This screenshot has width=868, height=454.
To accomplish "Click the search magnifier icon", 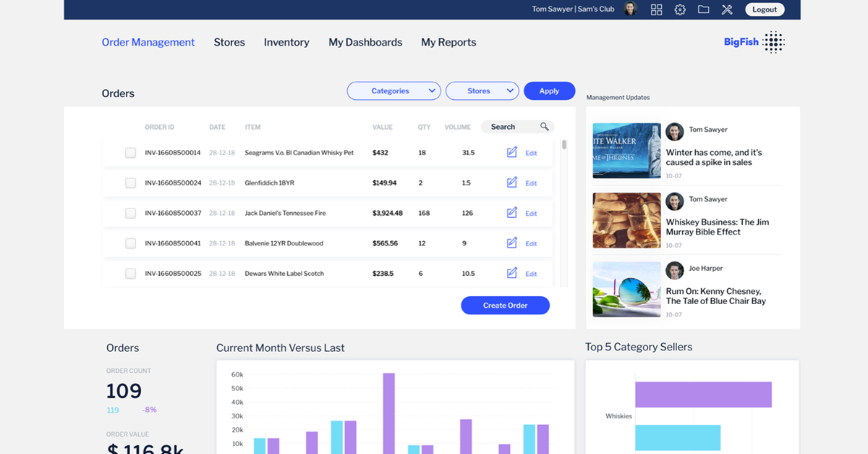I will tap(545, 127).
